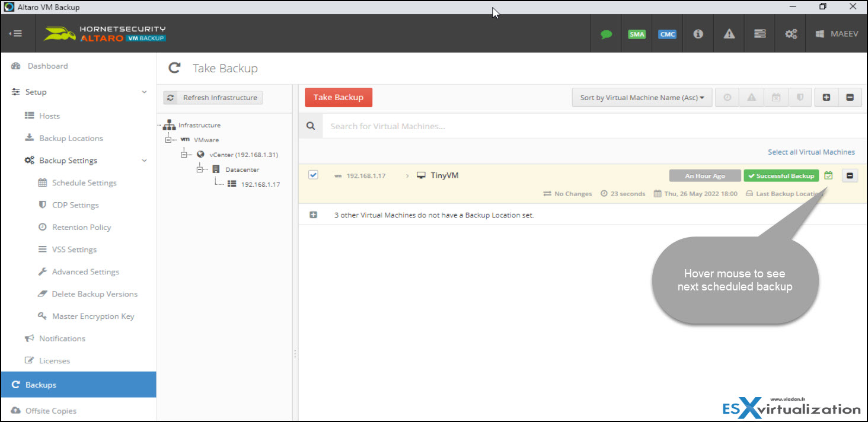Click the Refresh Infrastructure button

click(x=213, y=98)
